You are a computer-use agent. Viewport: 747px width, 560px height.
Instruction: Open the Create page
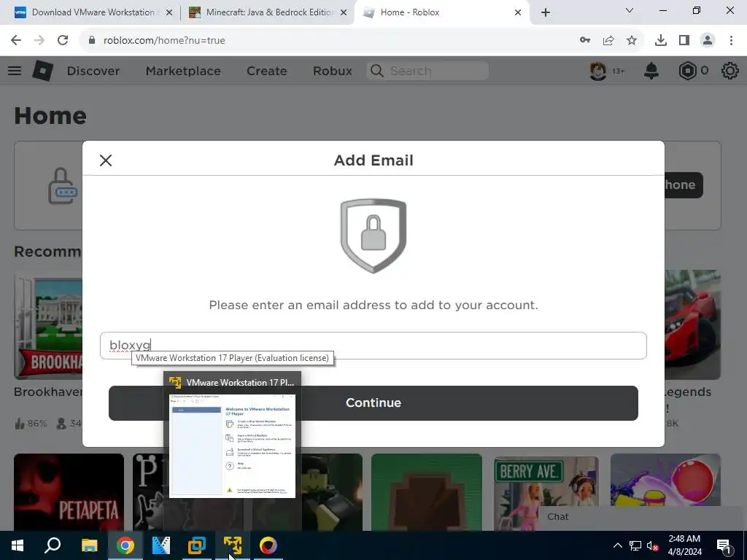click(x=267, y=71)
